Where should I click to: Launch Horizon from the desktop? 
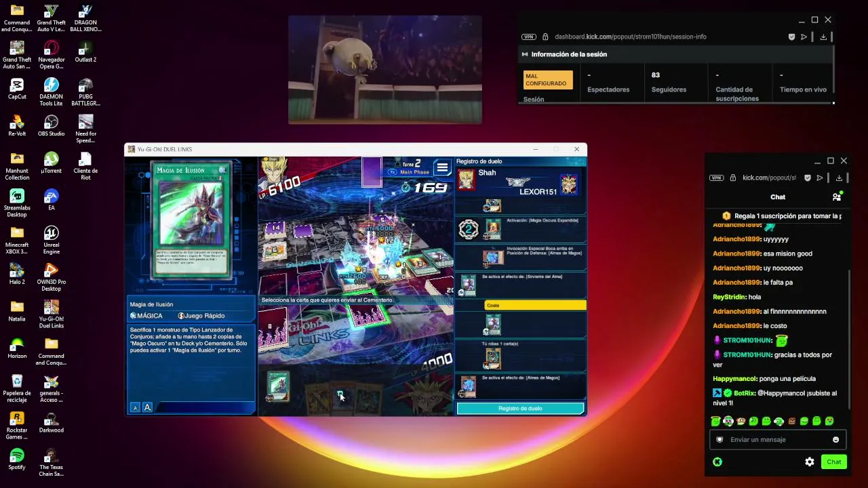tap(17, 348)
